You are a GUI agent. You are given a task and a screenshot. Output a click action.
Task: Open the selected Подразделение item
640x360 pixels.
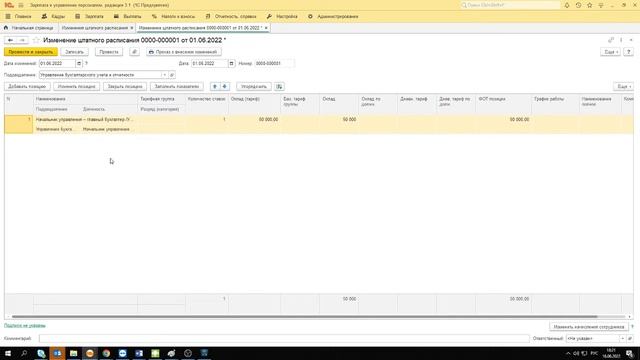click(x=172, y=75)
